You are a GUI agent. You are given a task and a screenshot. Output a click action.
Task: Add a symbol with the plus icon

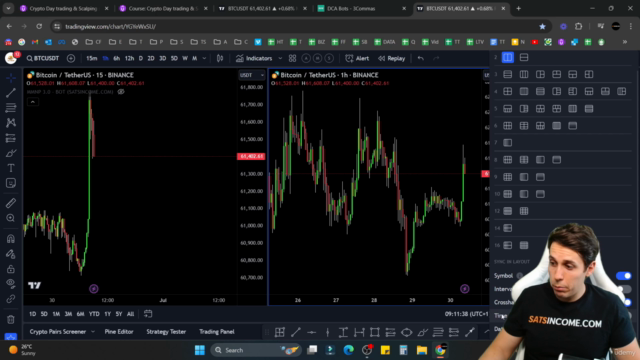tap(71, 58)
